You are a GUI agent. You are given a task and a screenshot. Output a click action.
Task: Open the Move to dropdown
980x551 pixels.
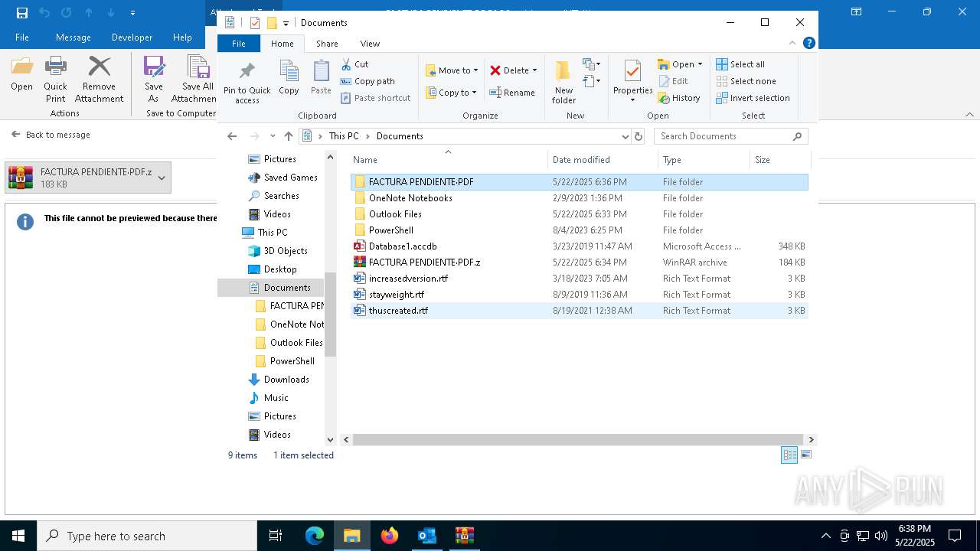click(452, 70)
